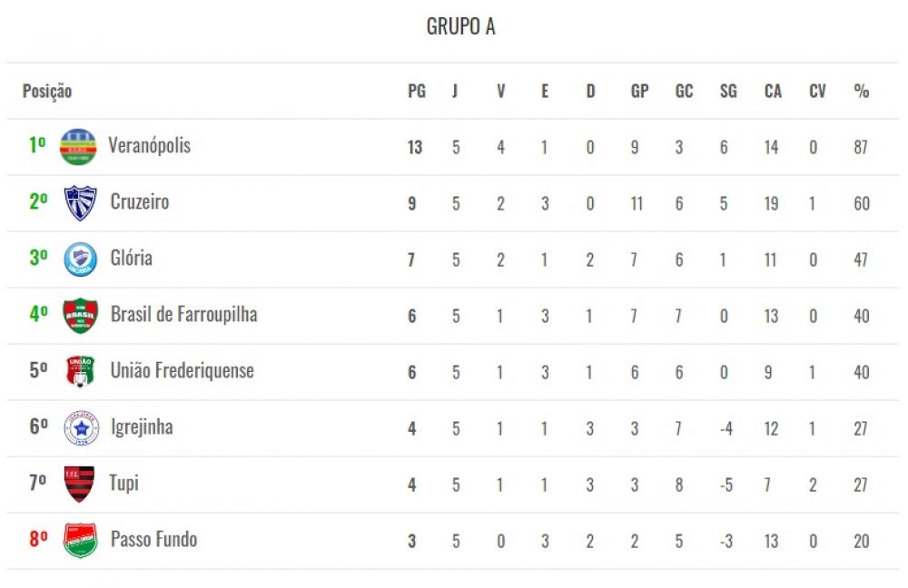
Task: Open the Veranópolis team name link
Action: pos(150,145)
